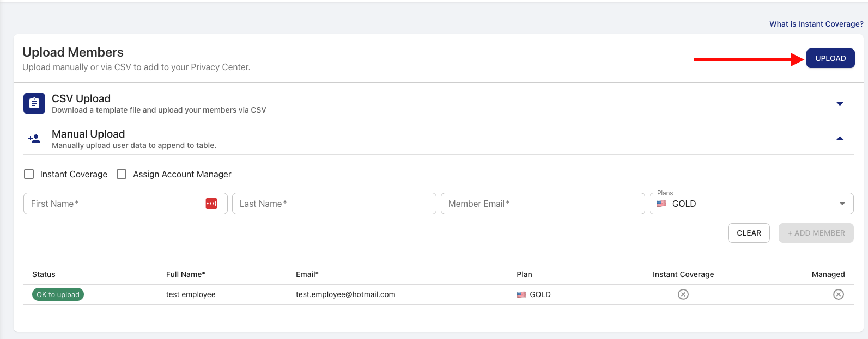Click the Managed column header
Image resolution: width=868 pixels, height=339 pixels.
coord(828,274)
